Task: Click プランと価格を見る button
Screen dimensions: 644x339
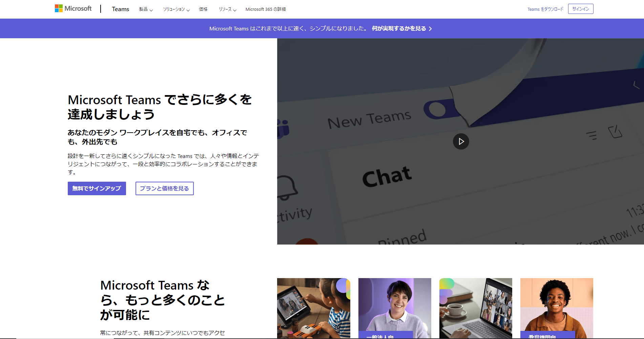Action: (165, 188)
